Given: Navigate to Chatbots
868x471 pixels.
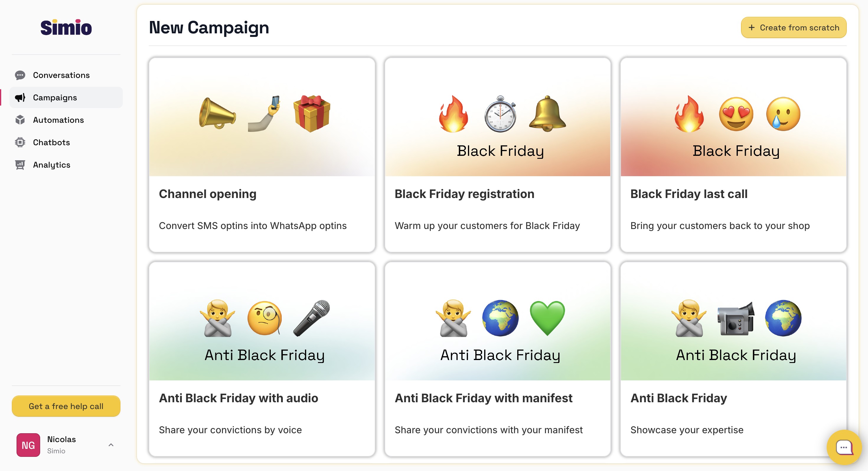Looking at the screenshot, I should [52, 143].
